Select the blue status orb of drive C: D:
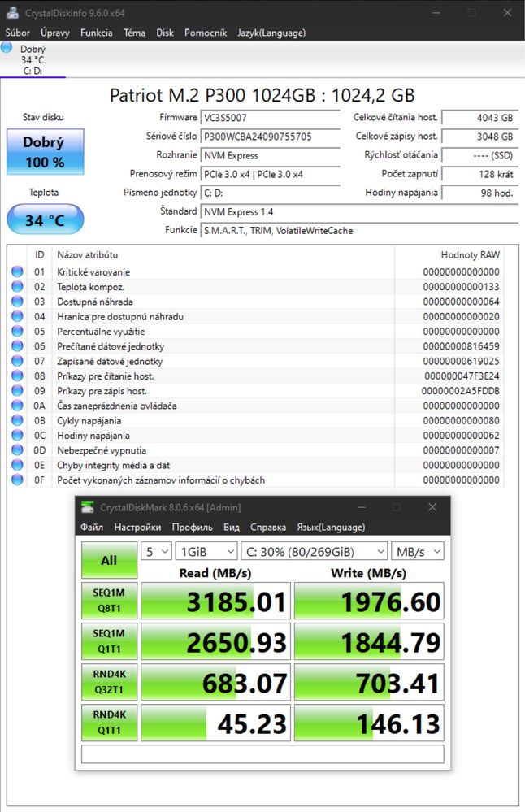The width and height of the screenshot is (525, 812). click(7, 48)
